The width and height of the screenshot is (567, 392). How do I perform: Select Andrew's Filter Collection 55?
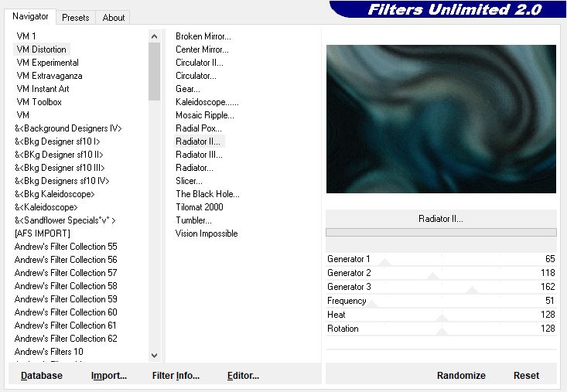click(66, 247)
